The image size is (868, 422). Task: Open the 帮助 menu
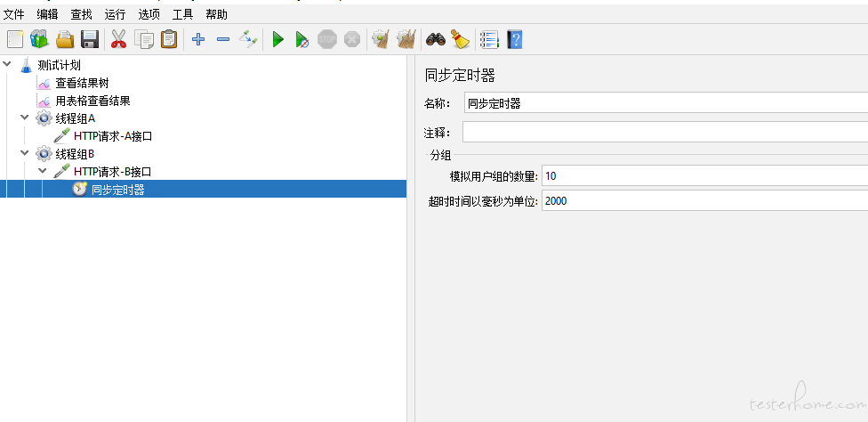coord(216,14)
